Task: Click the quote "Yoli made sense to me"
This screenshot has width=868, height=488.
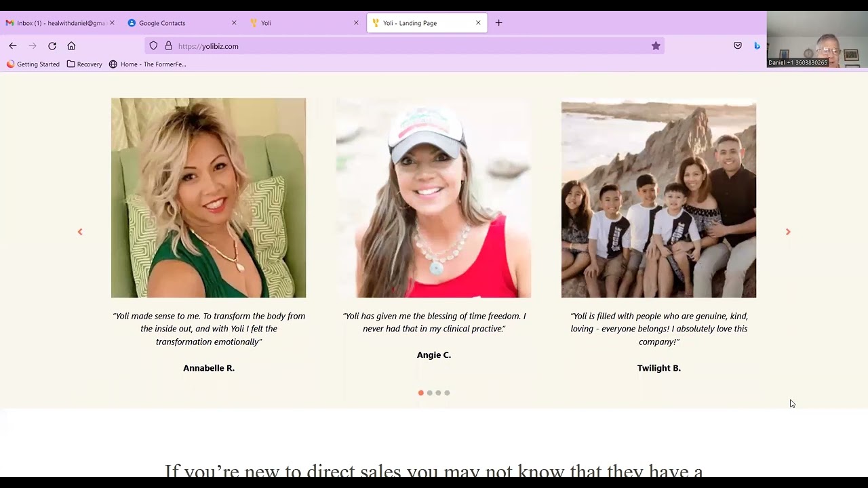Action: click(x=209, y=329)
